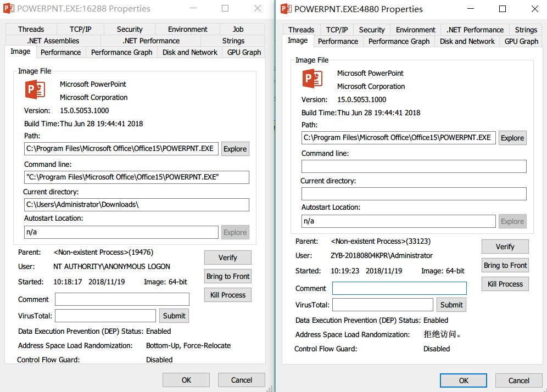Viewport: 547px width, 392px height.
Task: Open .NET Performance tab in 4880 window
Action: tap(475, 30)
